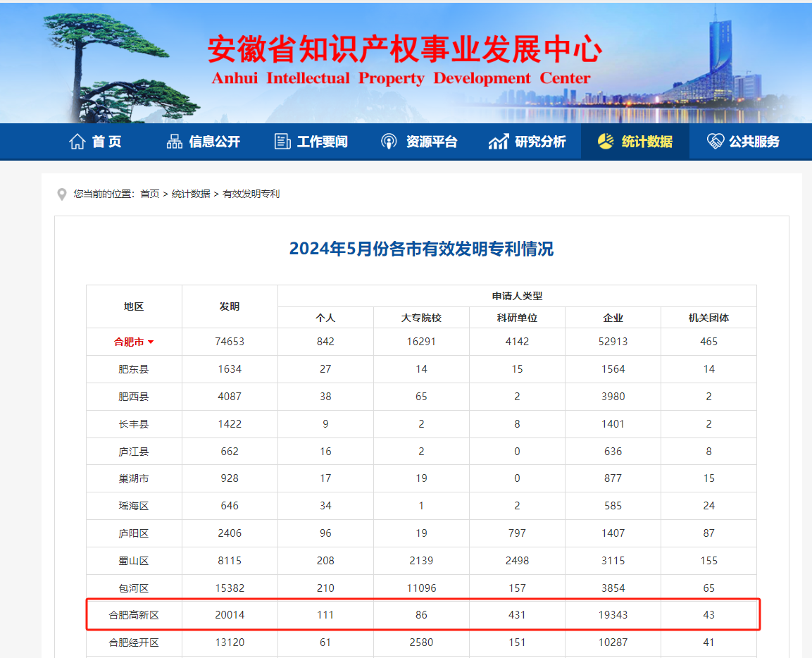Click the bar-chart icon next to 研究分析
Viewport: 812px width, 658px height.
[498, 141]
